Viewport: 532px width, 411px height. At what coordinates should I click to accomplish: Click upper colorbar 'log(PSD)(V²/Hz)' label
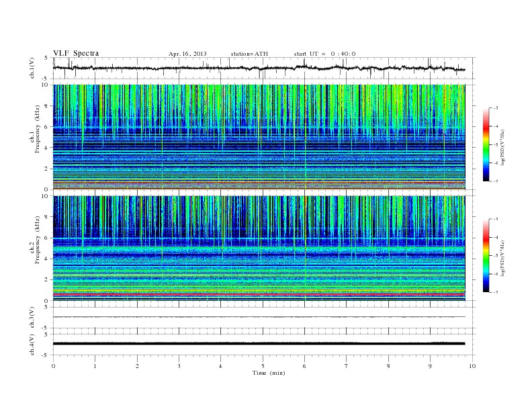pyautogui.click(x=504, y=147)
